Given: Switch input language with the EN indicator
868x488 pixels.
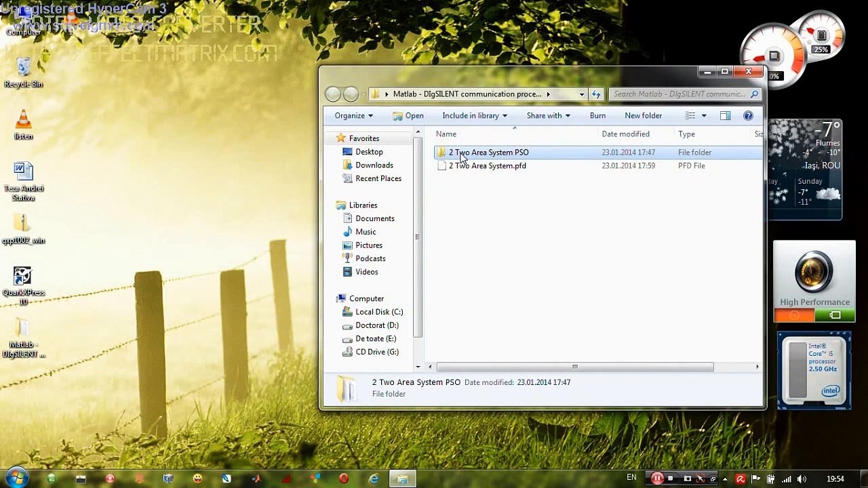Looking at the screenshot, I should click(631, 478).
